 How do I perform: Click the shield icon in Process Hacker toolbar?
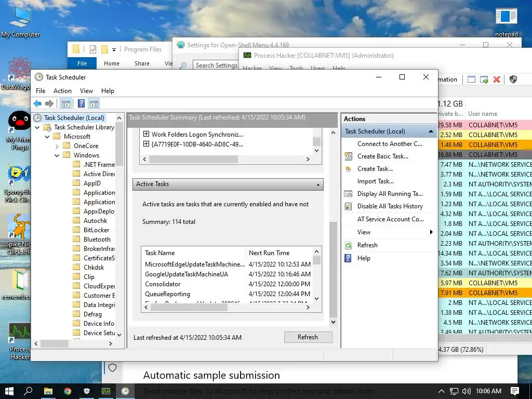pyautogui.click(x=513, y=79)
